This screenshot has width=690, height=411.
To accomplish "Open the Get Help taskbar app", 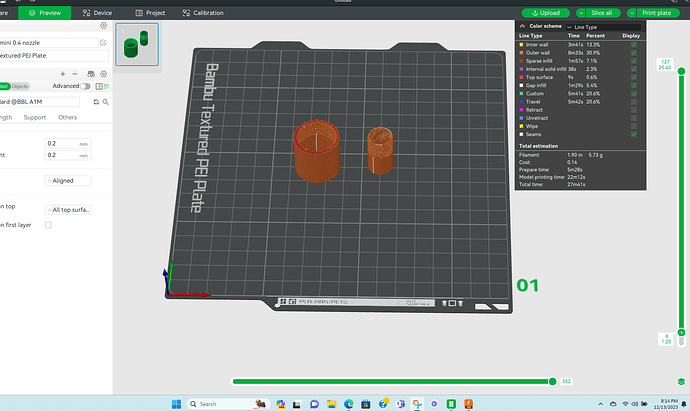I will (x=383, y=404).
